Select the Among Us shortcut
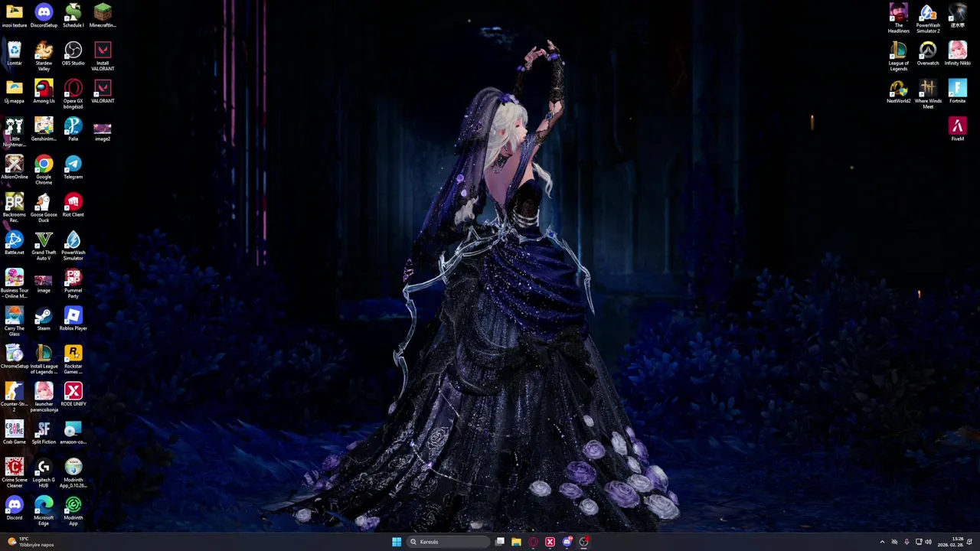Screen dimensions: 980x551 44,91
